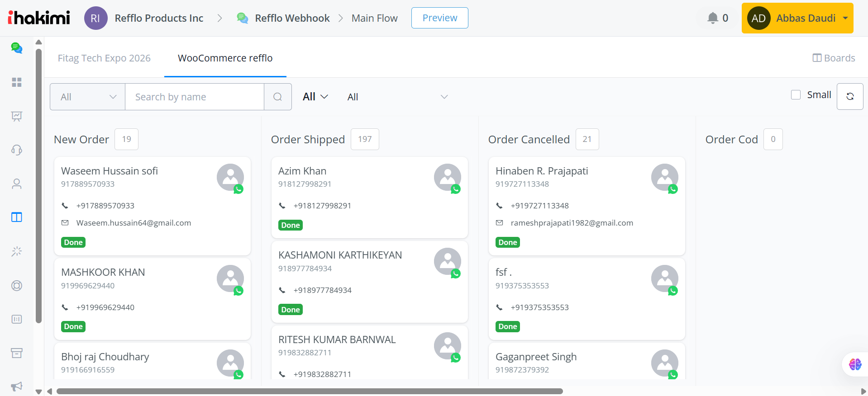Click the ihakimi logo
The image size is (868, 396).
tap(39, 18)
